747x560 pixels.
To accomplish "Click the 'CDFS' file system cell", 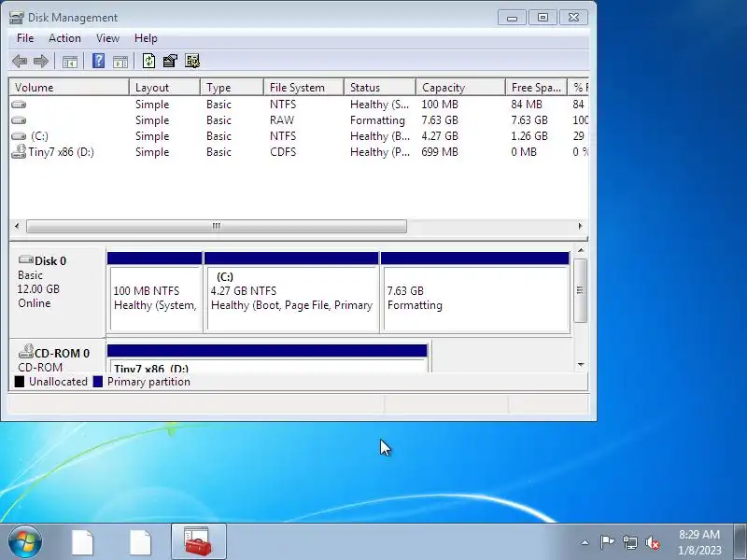I will click(283, 152).
